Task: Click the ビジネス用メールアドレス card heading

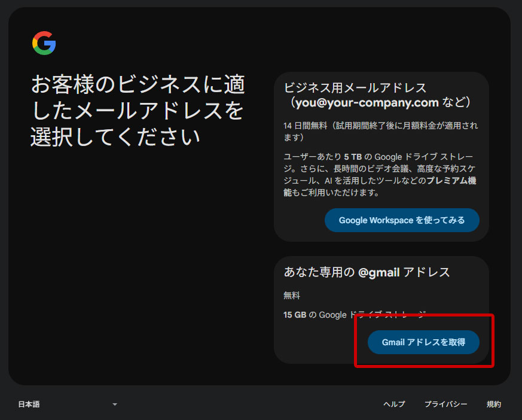Action: (x=377, y=95)
